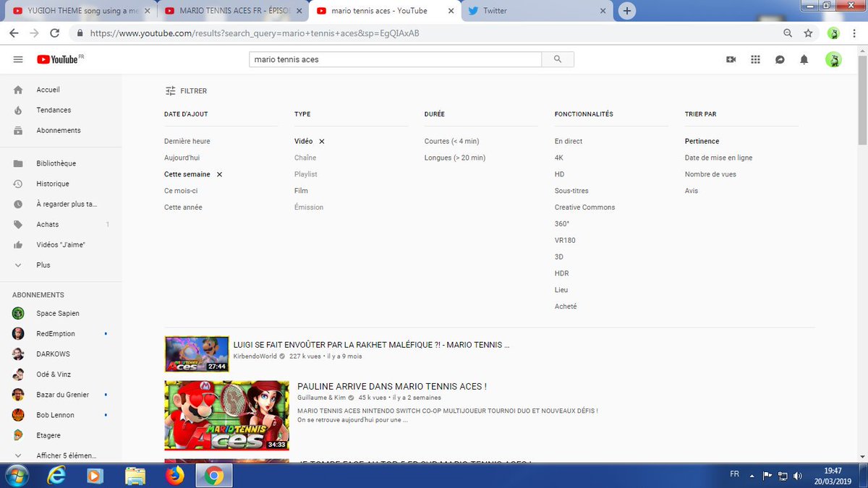Open Windows Media Player from taskbar
Image resolution: width=868 pixels, height=488 pixels.
pos(95,476)
